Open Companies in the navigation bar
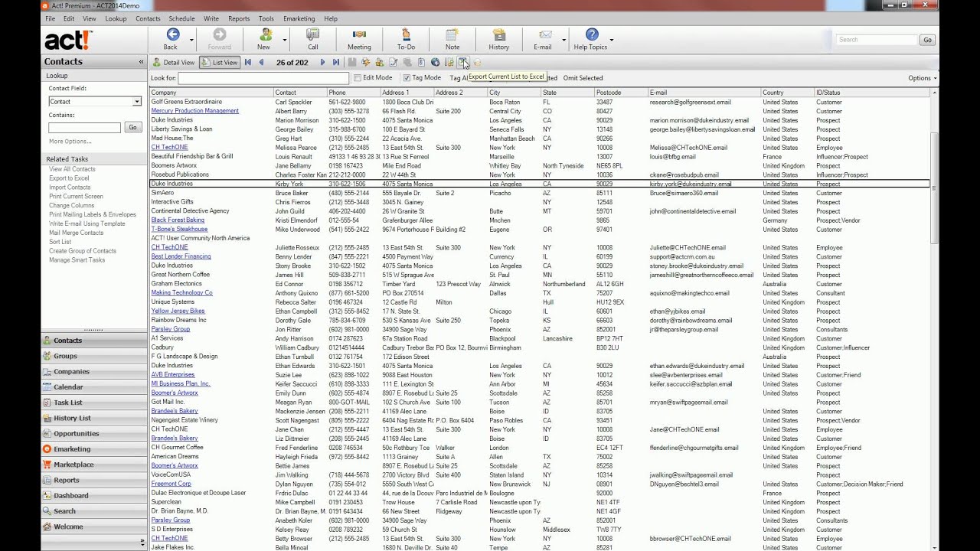 pyautogui.click(x=93, y=371)
